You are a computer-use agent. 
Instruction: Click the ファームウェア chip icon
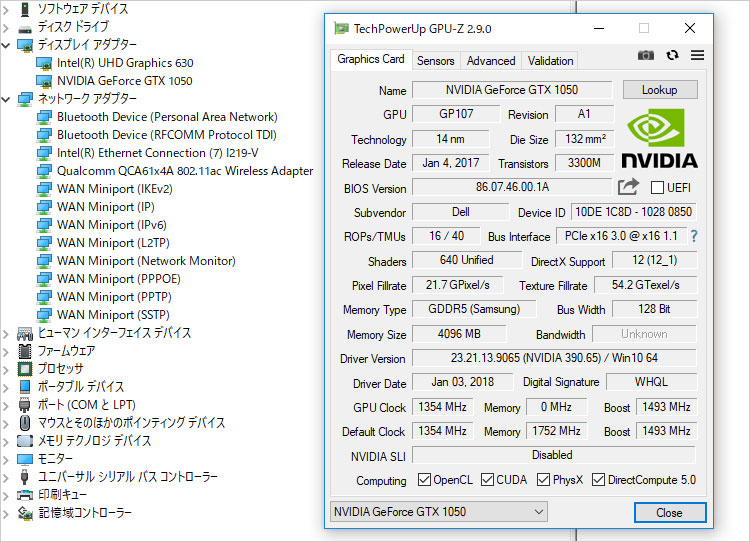(x=25, y=351)
